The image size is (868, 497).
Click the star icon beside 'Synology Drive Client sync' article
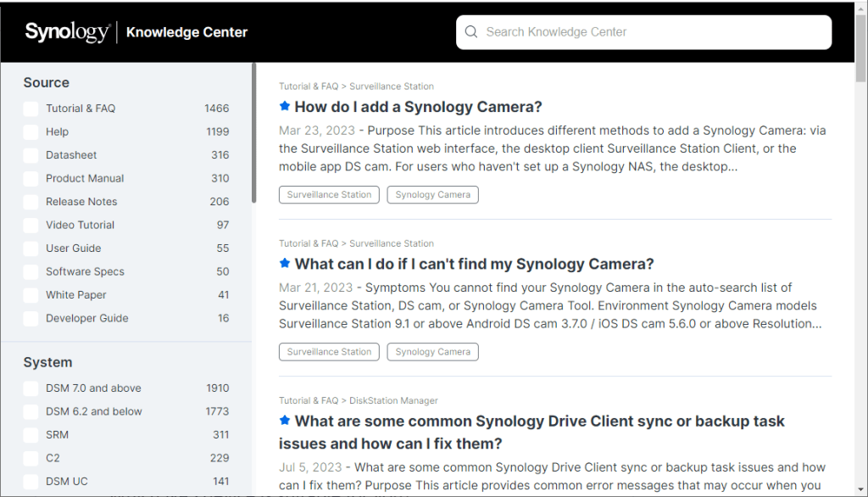click(285, 421)
